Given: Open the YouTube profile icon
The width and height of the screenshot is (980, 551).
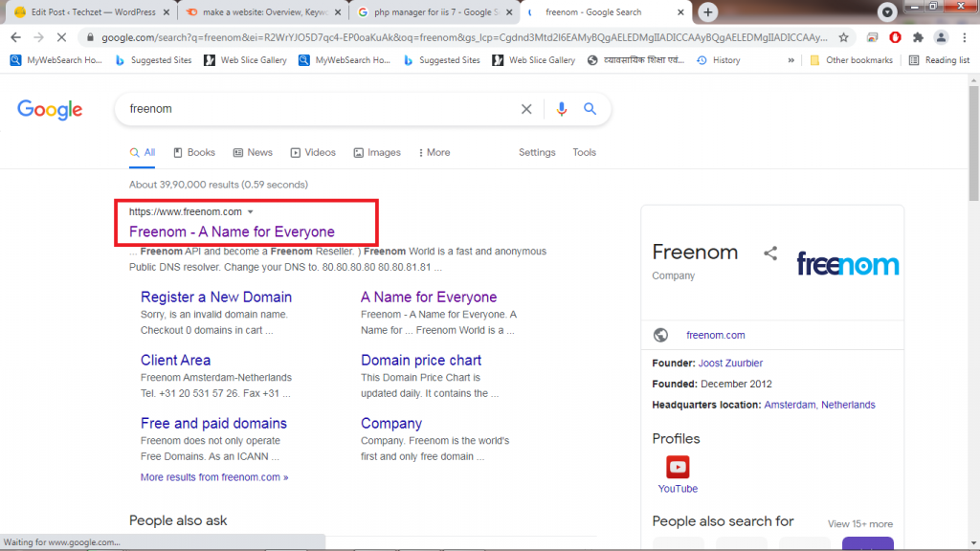Looking at the screenshot, I should click(678, 467).
